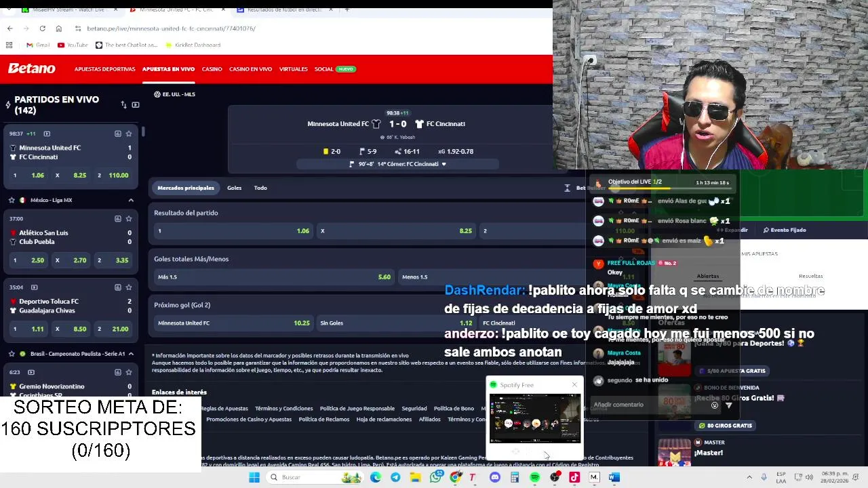Click the taskbar Buscar search box
This screenshot has width=868, height=488.
(x=315, y=477)
